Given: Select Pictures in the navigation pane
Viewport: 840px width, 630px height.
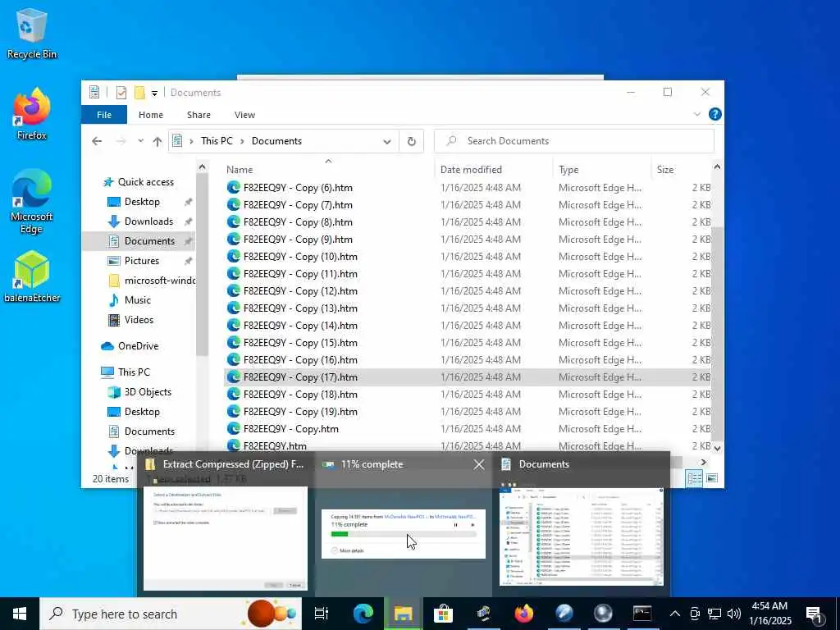Looking at the screenshot, I should click(141, 261).
